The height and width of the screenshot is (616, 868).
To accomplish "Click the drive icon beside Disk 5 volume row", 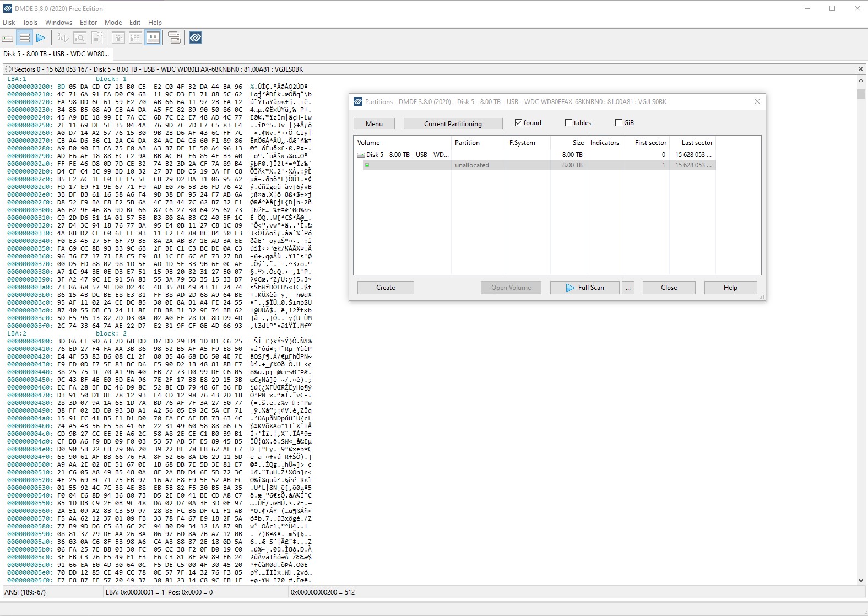I will [361, 155].
